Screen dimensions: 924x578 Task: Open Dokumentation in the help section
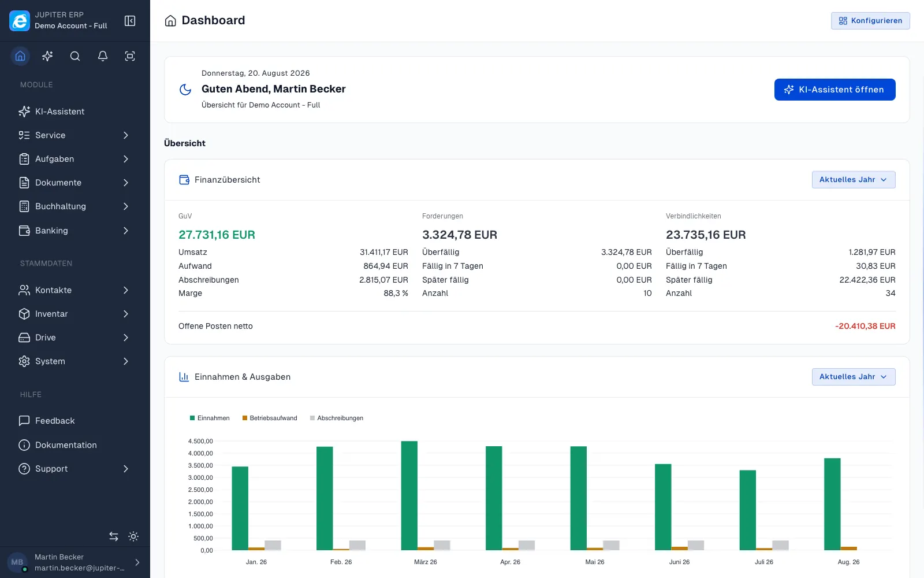(75, 445)
